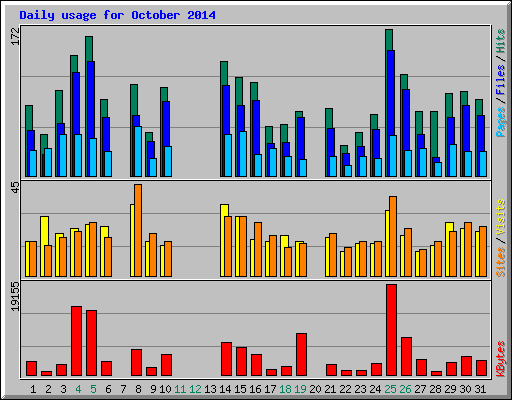Click the "KBytes" legend label

tap(500, 359)
